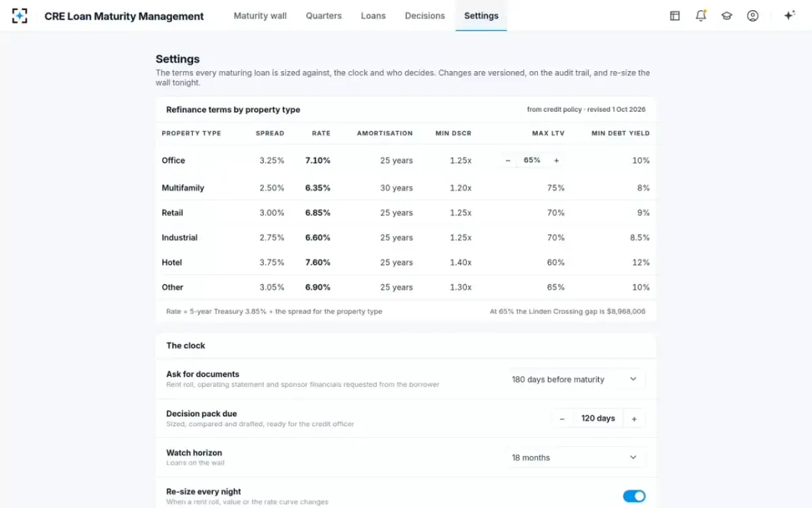Click the MIN DEBT YIELD column header
This screenshot has height=508, width=812.
point(621,133)
